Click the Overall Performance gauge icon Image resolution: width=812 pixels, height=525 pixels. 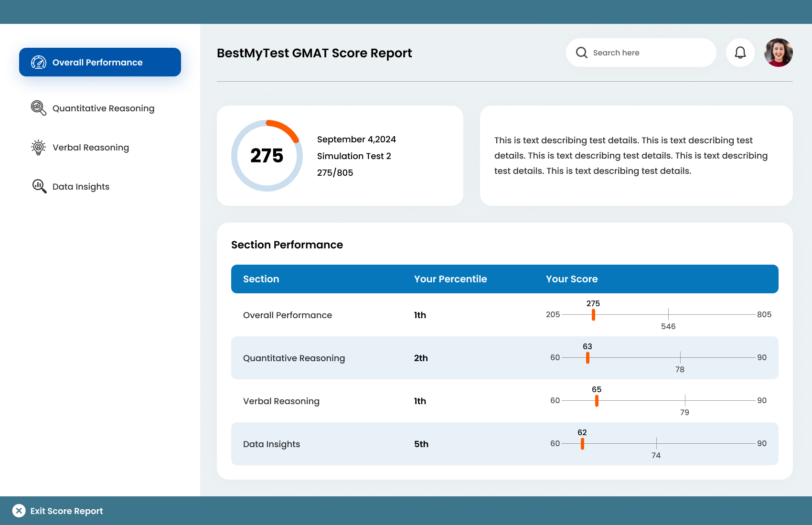(39, 62)
